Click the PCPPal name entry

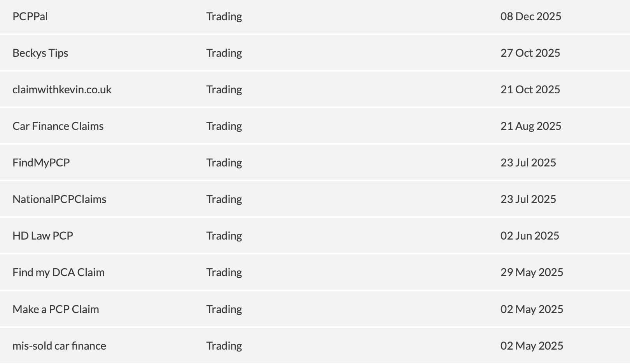(x=30, y=16)
